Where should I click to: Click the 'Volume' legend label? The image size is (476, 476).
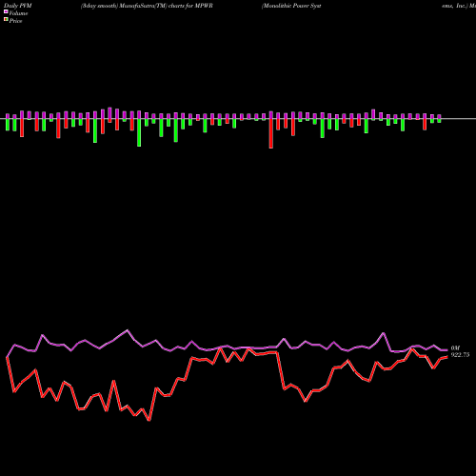point(18,13)
